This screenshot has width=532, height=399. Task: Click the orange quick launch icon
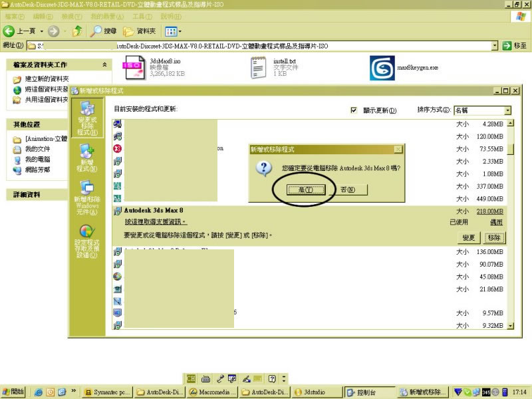point(51,392)
